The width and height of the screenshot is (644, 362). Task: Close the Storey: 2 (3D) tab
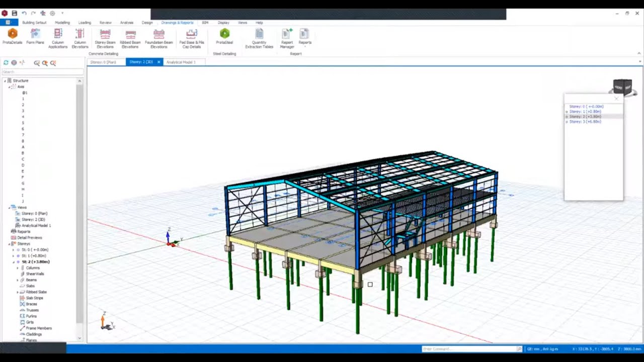point(158,62)
